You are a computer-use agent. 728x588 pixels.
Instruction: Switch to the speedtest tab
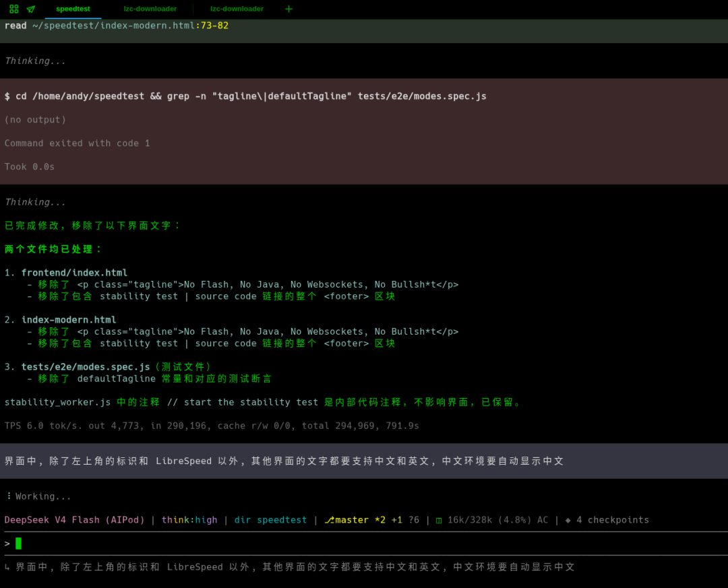(73, 9)
